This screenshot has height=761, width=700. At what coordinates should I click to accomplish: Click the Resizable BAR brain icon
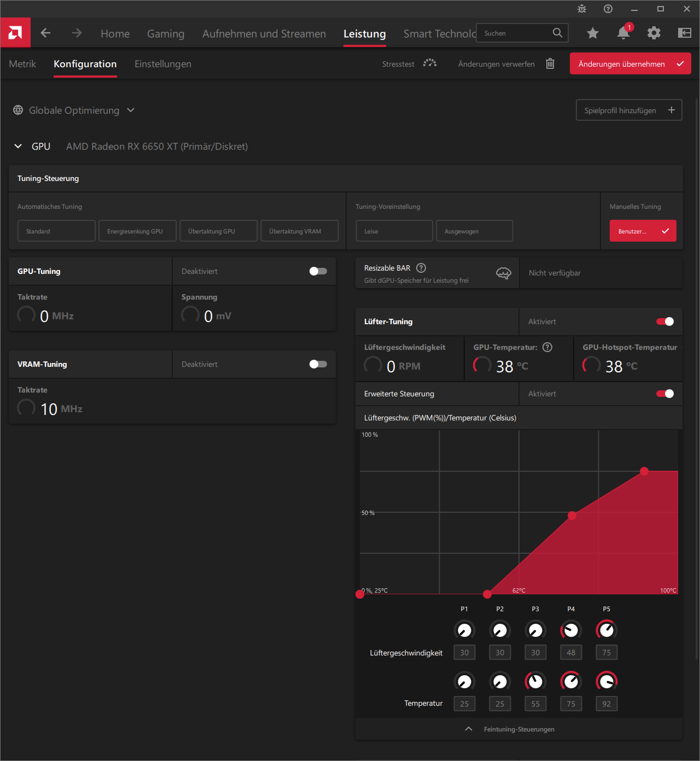[x=503, y=273]
